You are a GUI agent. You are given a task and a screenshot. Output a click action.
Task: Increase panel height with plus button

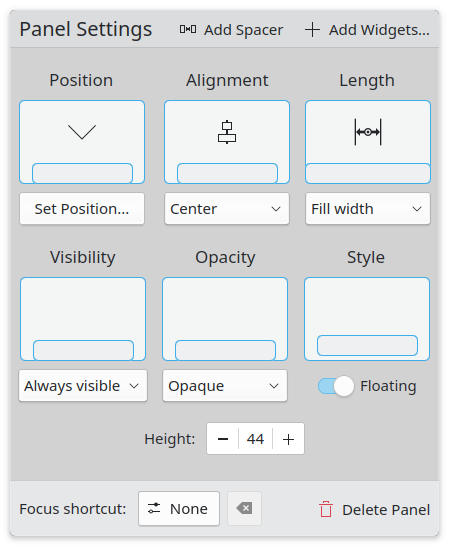tap(288, 439)
